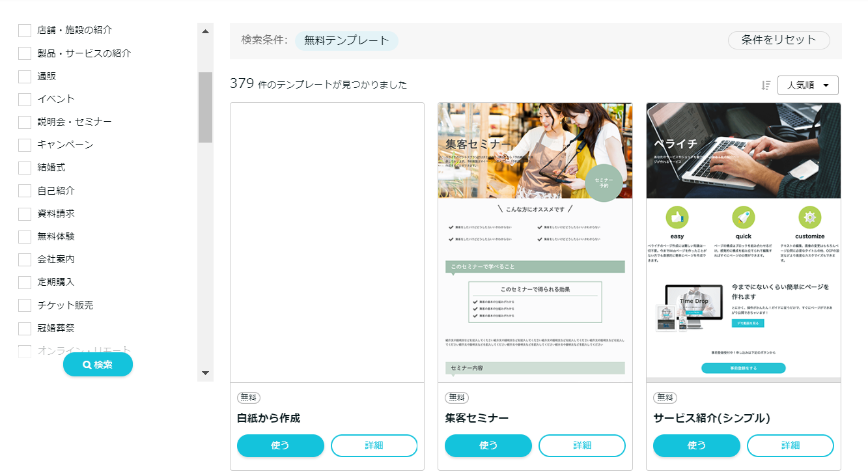Open the サービス紹介(シンプル) template thumbnail
868x476 pixels.
click(x=744, y=242)
